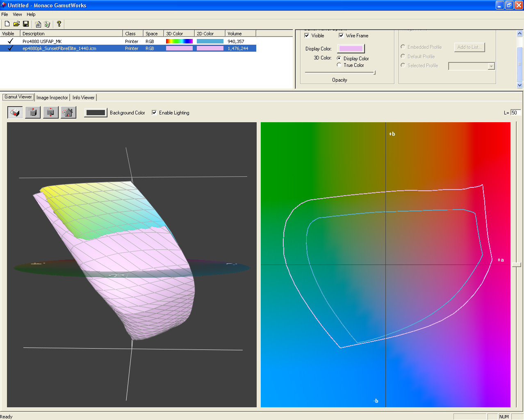Switch to the Info Viewer tab
524x420 pixels.
pos(84,98)
